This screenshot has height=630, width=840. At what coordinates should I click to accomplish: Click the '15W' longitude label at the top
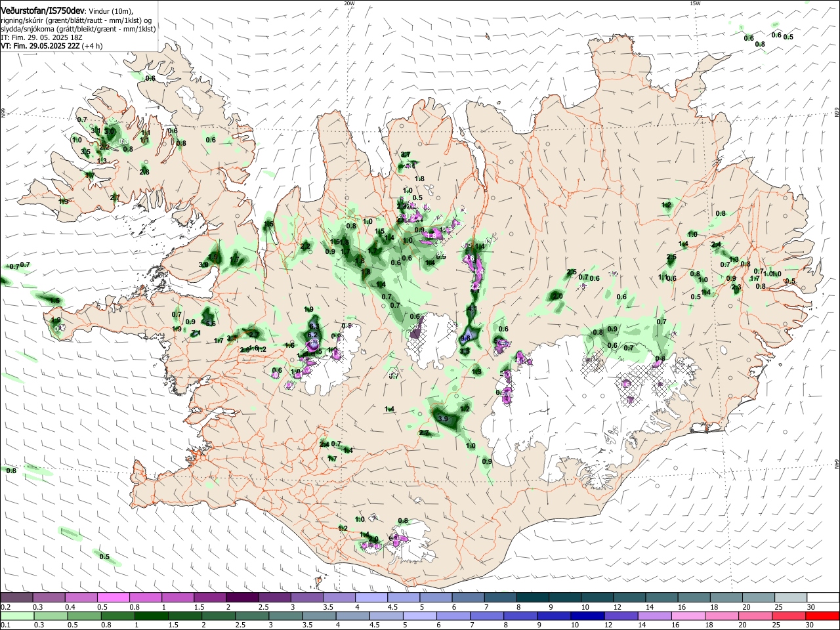tap(694, 3)
